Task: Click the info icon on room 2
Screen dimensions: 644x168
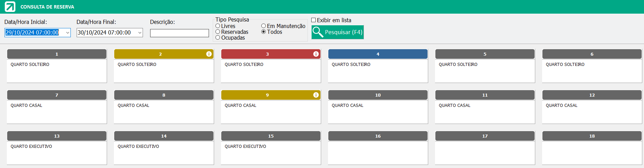Action: [209, 54]
